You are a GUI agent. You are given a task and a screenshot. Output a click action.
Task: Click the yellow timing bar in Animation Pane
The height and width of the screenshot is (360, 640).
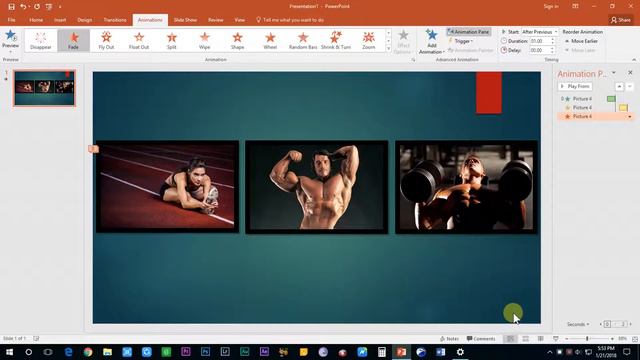click(x=623, y=108)
